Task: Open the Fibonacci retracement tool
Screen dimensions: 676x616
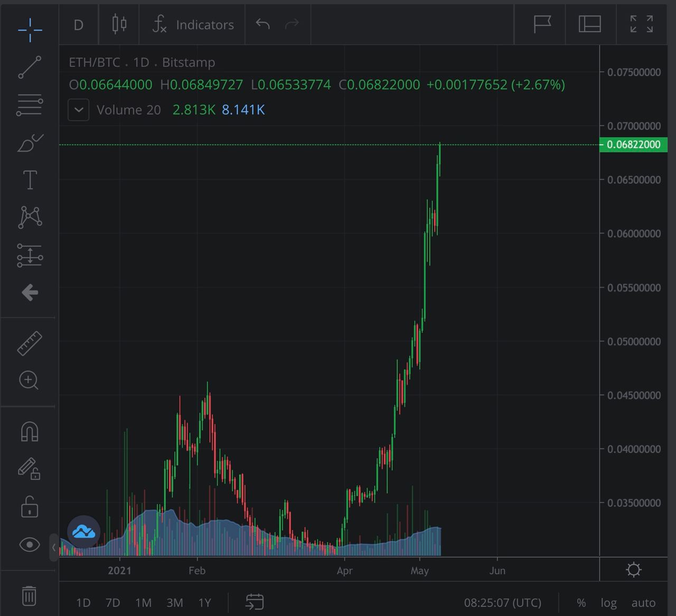Action: (x=30, y=105)
